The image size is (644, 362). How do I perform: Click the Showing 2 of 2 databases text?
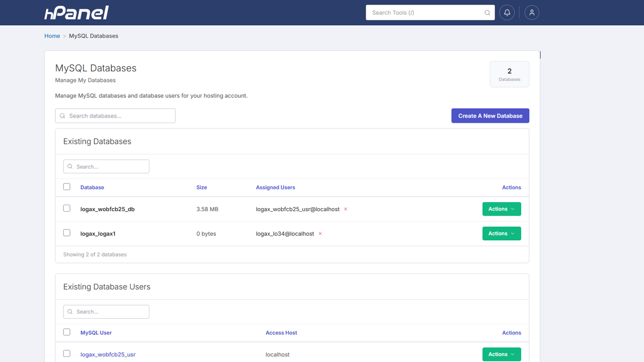95,254
